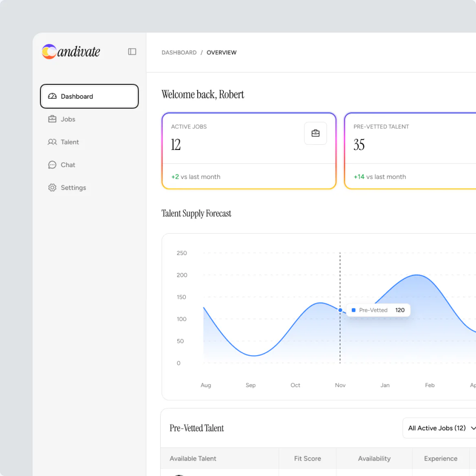Click the blue data point on chart
The image size is (476, 476).
(340, 310)
